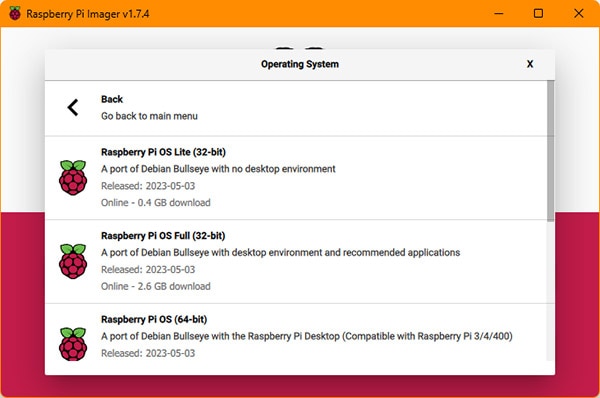
Task: Click raspberry icon beside Raspberry Pi OS Lite
Action: tap(73, 178)
